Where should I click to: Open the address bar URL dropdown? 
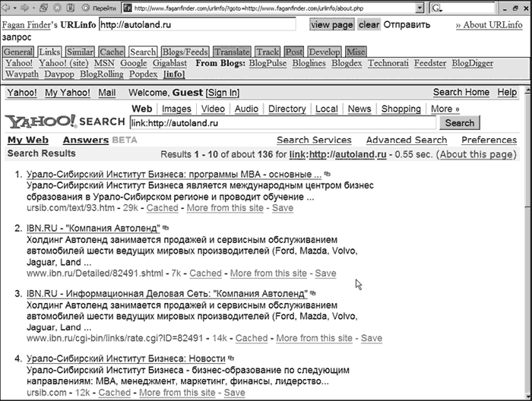[x=420, y=8]
